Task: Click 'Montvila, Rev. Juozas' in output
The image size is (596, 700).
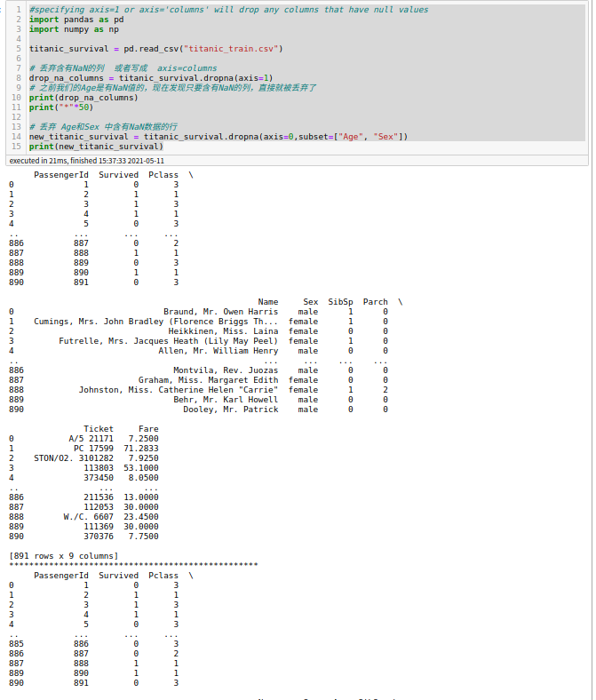Action: point(226,370)
